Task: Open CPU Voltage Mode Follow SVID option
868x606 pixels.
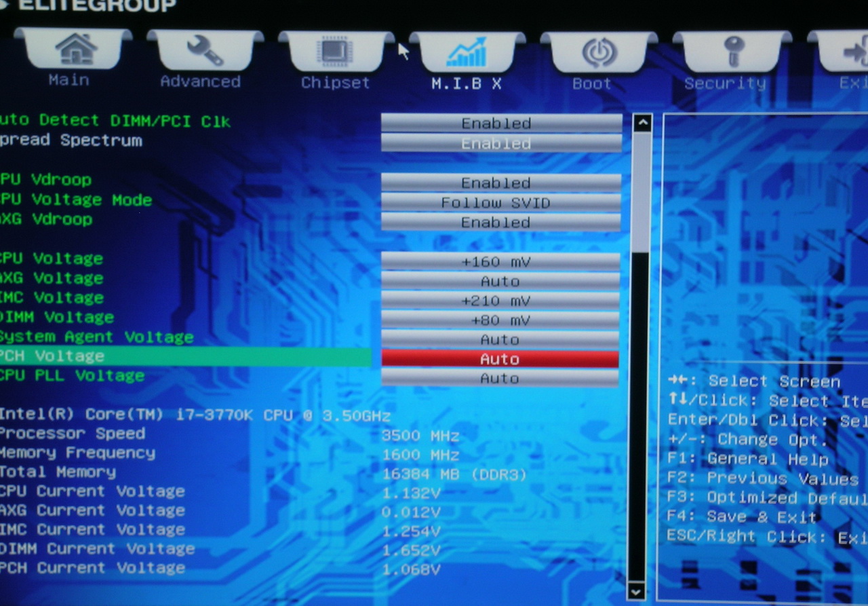Action: click(x=500, y=202)
